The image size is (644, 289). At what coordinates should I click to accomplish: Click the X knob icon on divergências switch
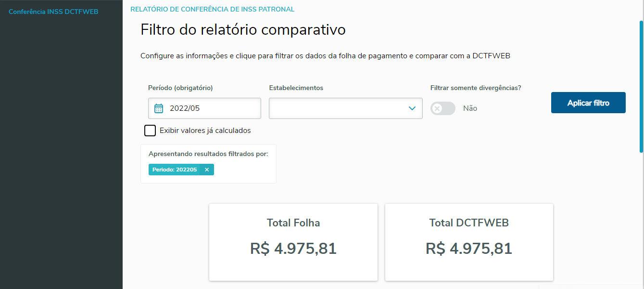(x=437, y=108)
